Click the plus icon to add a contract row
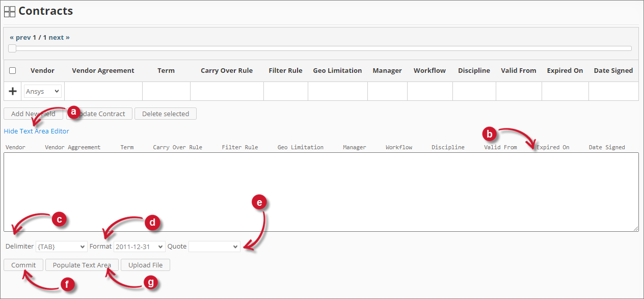Image resolution: width=644 pixels, height=299 pixels. coord(12,91)
